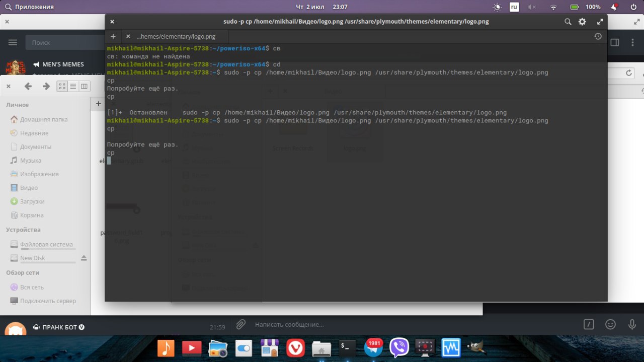The width and height of the screenshot is (644, 362).
Task: Open MEN'S MEMES chat
Action: tap(53, 66)
